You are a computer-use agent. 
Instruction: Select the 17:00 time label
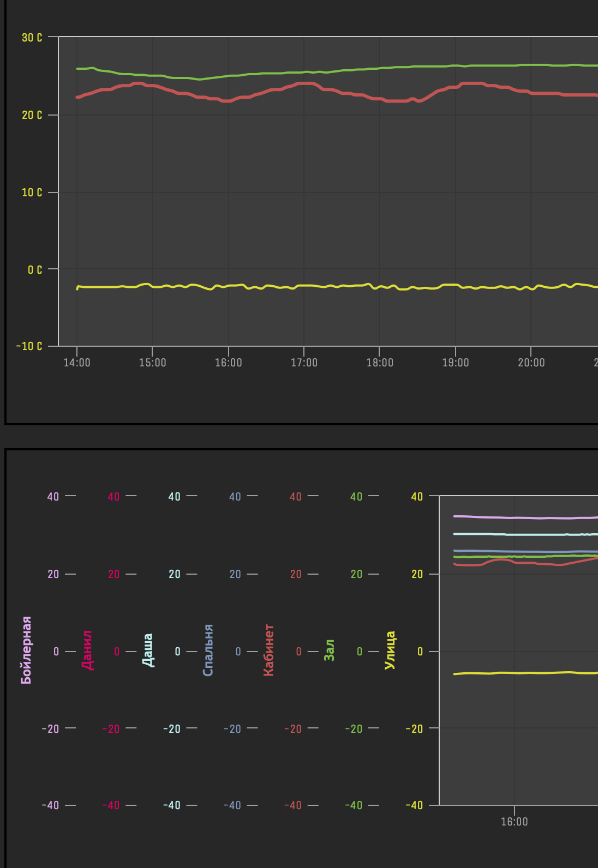point(304,363)
